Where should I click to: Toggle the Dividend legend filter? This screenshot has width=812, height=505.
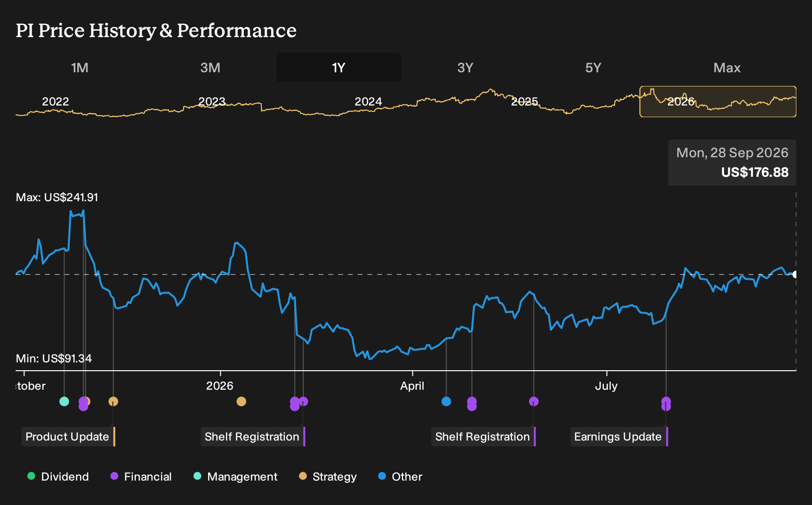58,477
